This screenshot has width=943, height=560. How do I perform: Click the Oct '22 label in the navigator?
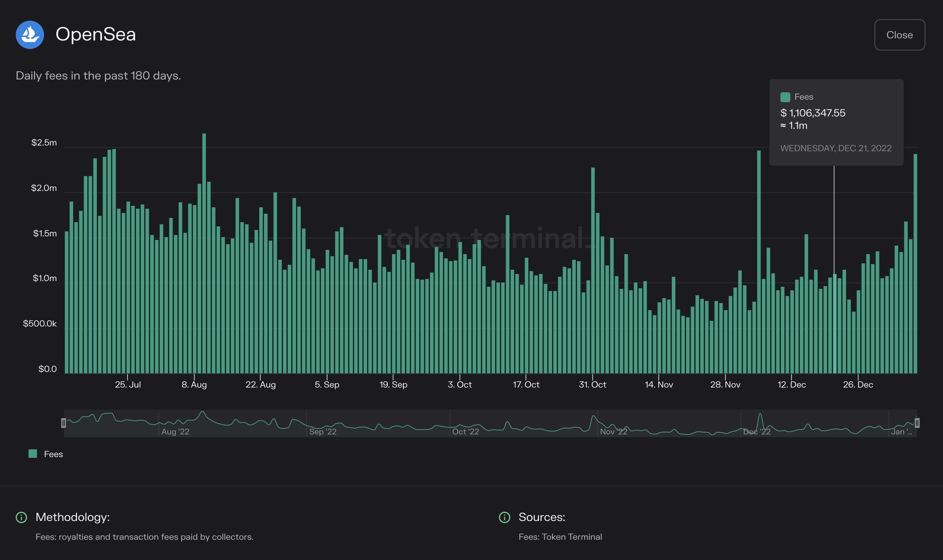[x=465, y=432]
